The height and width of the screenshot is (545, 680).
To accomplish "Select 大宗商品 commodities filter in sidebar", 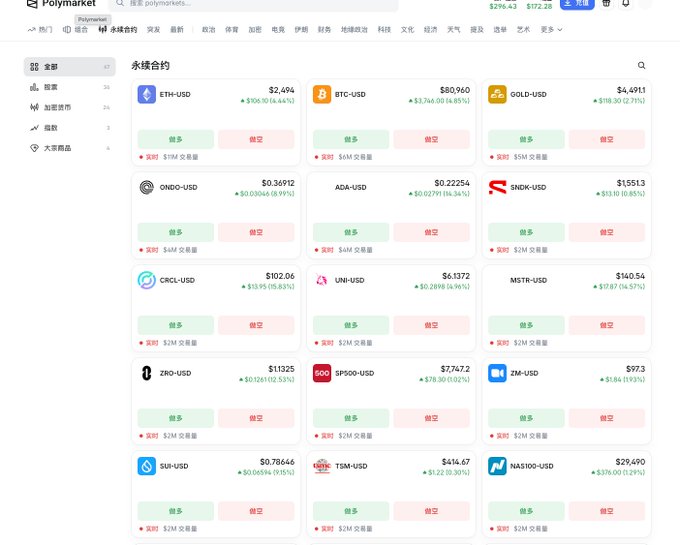I will tap(69, 148).
